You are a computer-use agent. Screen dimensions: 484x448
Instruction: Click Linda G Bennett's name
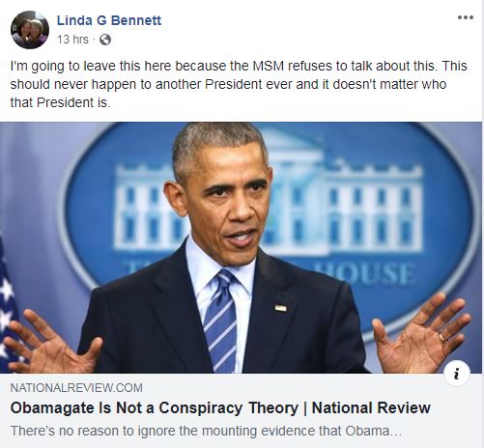click(x=109, y=20)
